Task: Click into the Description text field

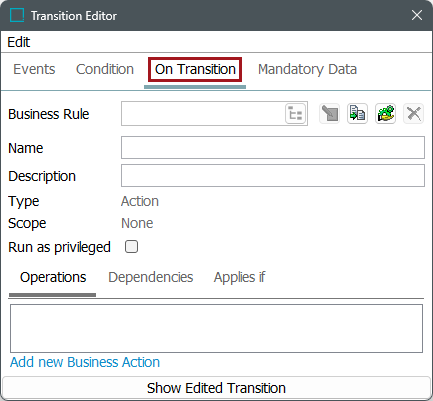Action: [x=273, y=175]
